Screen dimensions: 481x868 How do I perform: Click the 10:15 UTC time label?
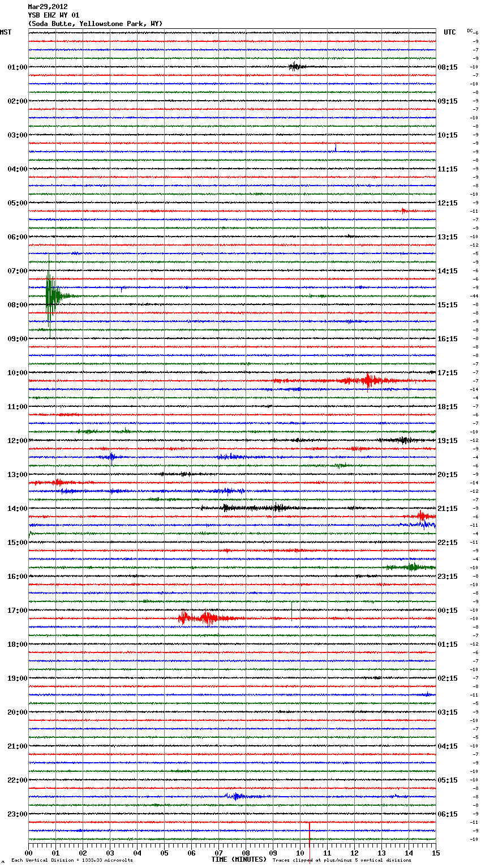(448, 135)
